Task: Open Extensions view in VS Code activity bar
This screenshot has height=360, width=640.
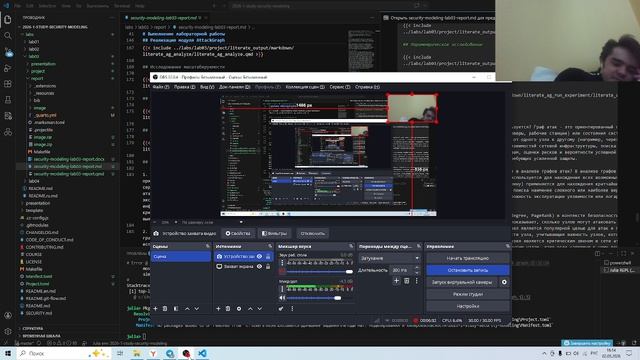Action: [8, 84]
